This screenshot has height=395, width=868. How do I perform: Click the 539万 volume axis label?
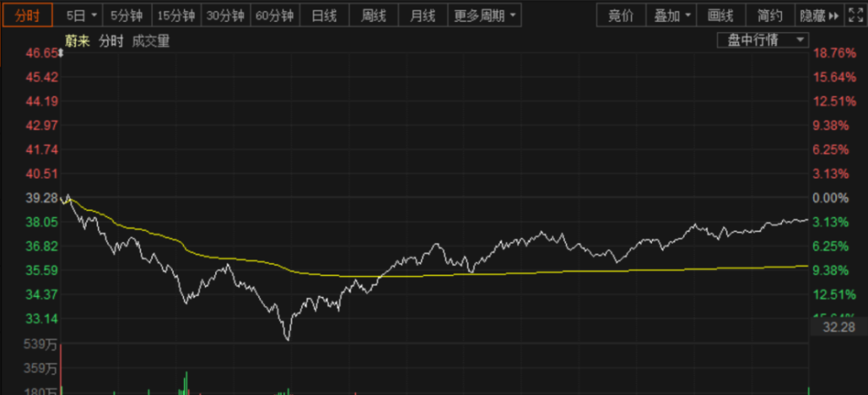coord(41,346)
